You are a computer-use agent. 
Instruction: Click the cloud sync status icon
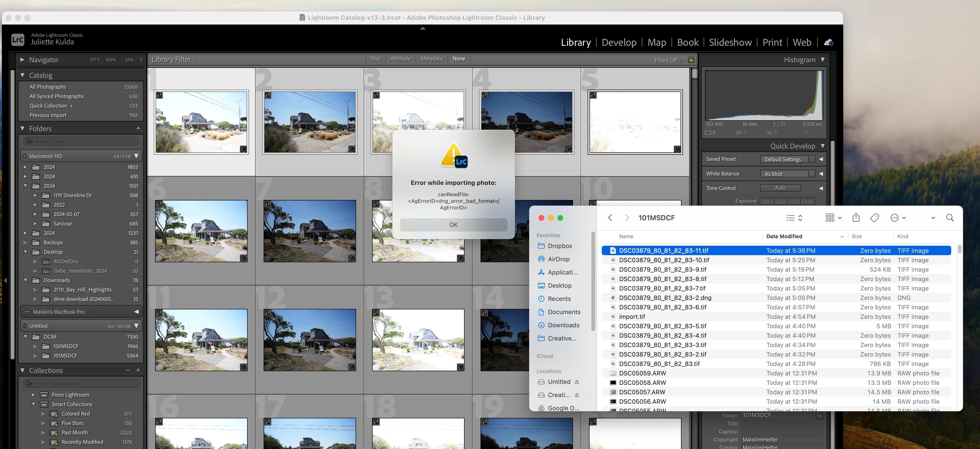coord(828,43)
